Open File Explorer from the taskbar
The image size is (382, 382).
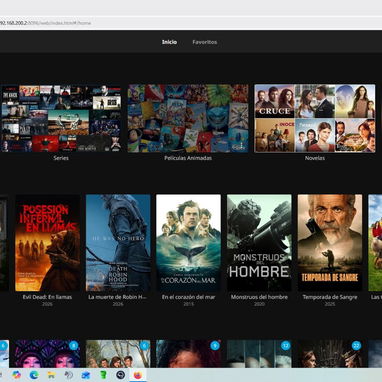[x=51, y=375]
